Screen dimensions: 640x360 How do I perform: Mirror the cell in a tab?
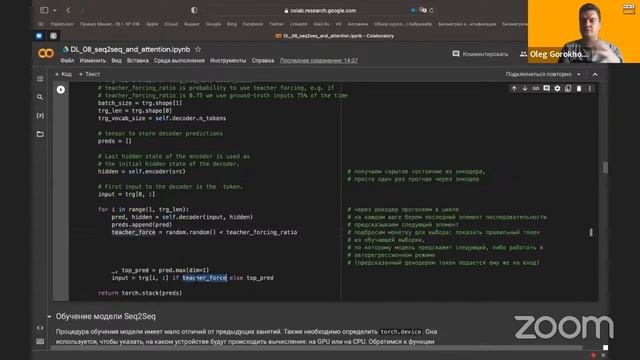[x=568, y=89]
